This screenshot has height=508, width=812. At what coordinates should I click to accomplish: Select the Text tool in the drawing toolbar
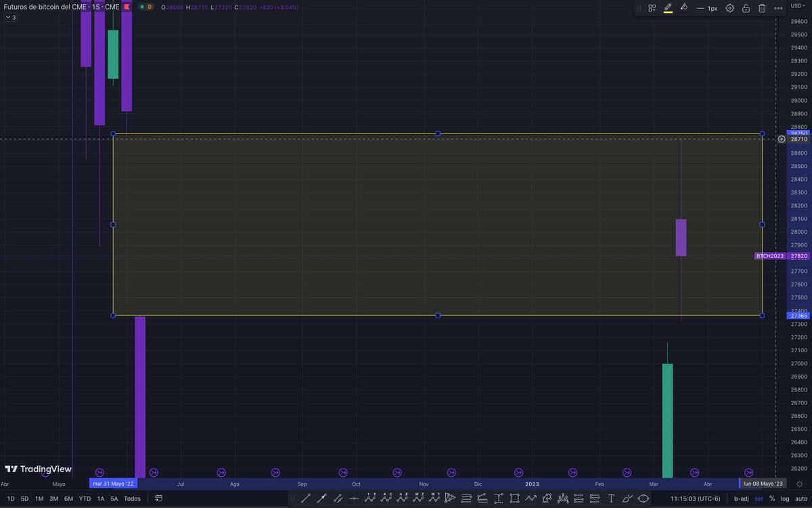[610, 498]
